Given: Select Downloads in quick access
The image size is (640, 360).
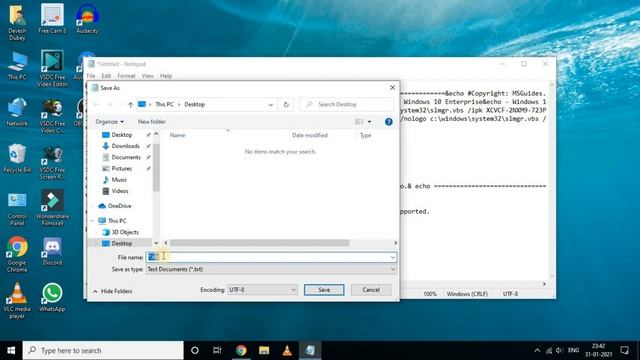Looking at the screenshot, I should pyautogui.click(x=125, y=146).
